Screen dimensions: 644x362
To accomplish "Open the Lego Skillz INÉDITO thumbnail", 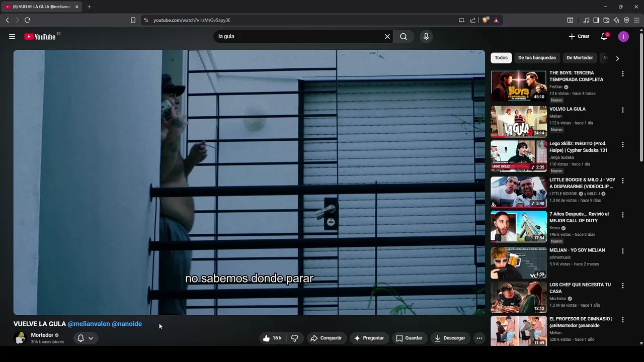I will coord(519,156).
